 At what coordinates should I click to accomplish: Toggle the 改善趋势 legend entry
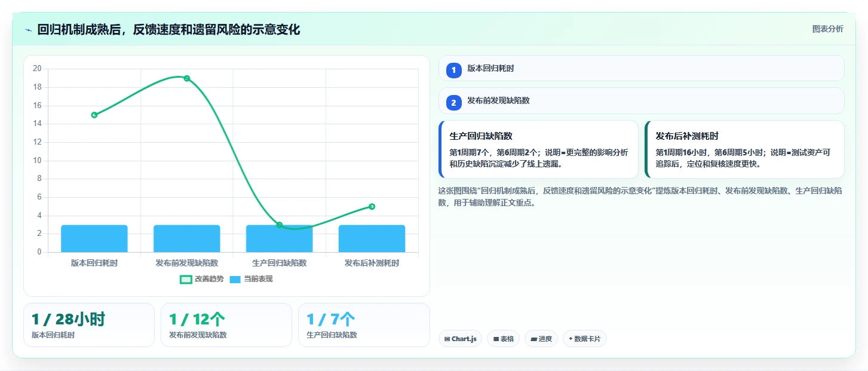(202, 279)
